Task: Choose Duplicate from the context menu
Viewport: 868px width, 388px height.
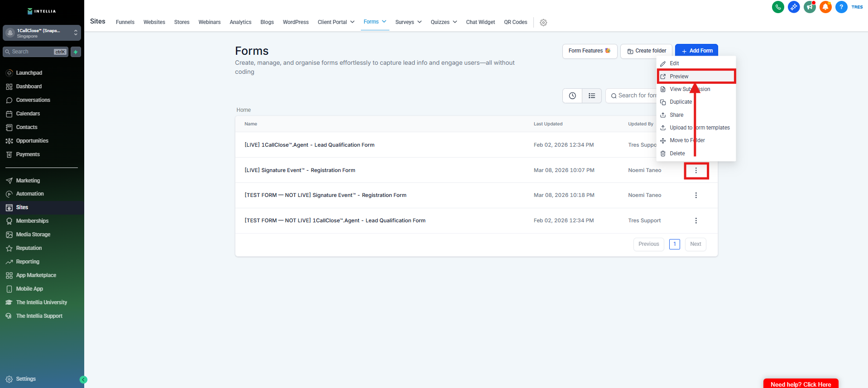Action: point(696,102)
